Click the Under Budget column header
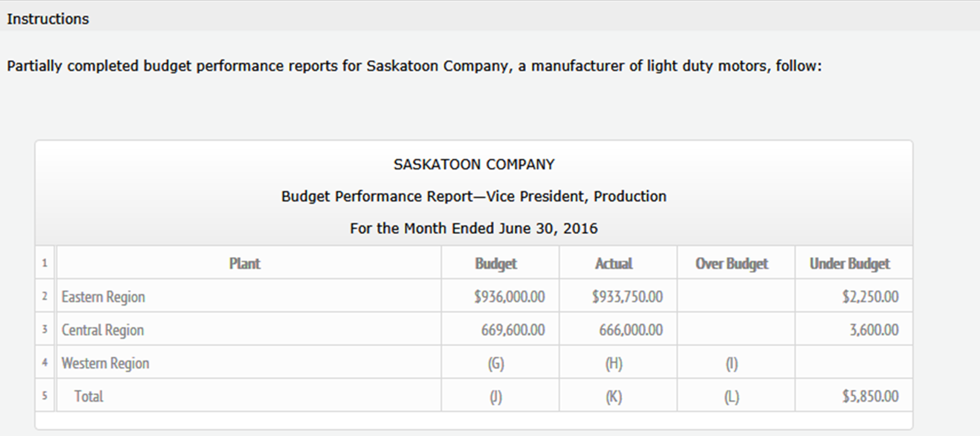Screen dimensions: 980x436 [850, 264]
